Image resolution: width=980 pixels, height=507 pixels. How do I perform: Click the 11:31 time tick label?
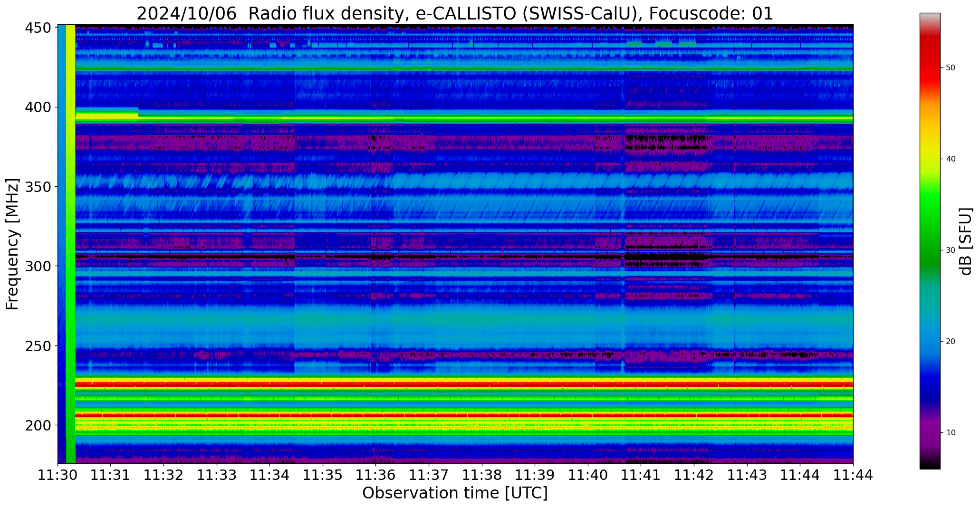(111, 475)
